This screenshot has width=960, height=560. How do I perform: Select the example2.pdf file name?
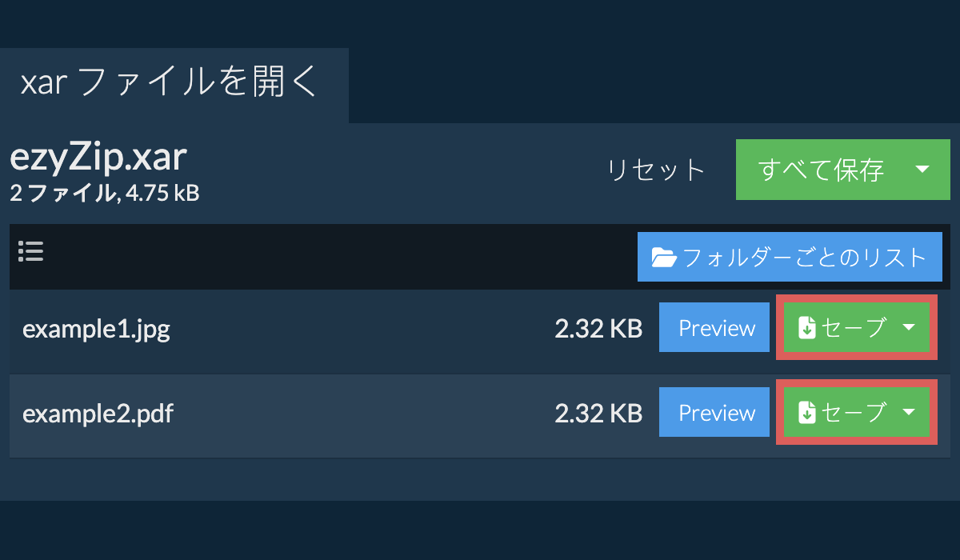pos(98,414)
